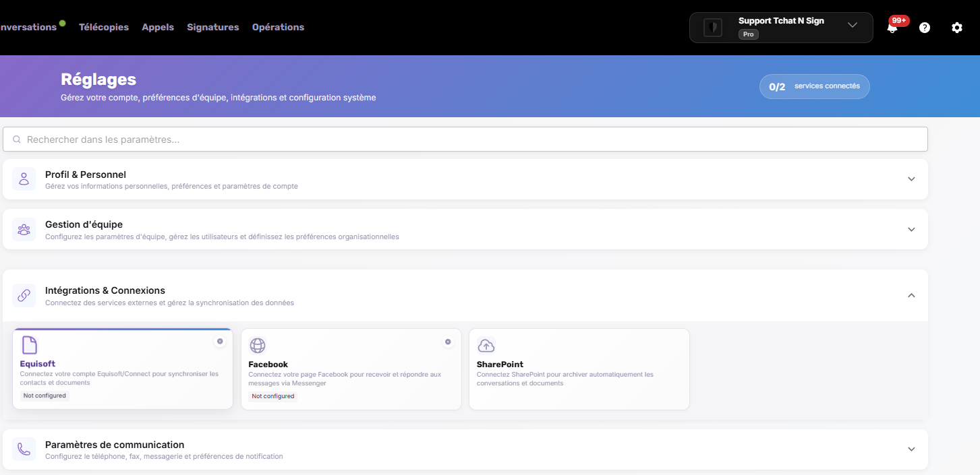The height and width of the screenshot is (475, 980).
Task: Click the Support Tchat N Sign account avatar
Action: [713, 28]
